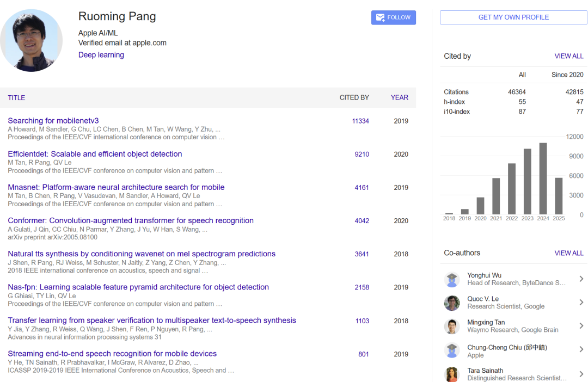The width and height of the screenshot is (588, 382).
Task: Open Searching for mobilenetv3 paper
Action: click(x=53, y=121)
